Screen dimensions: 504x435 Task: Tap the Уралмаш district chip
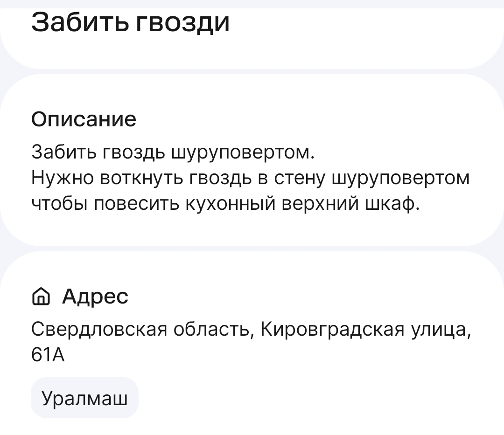(84, 398)
